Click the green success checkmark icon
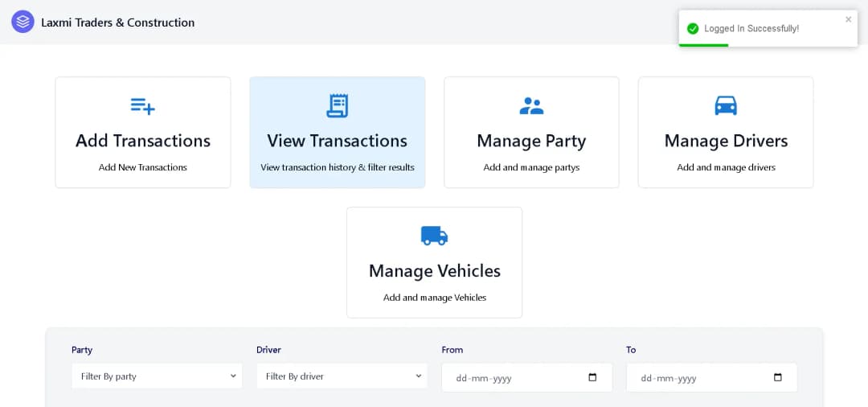This screenshot has height=407, width=868. pyautogui.click(x=693, y=29)
